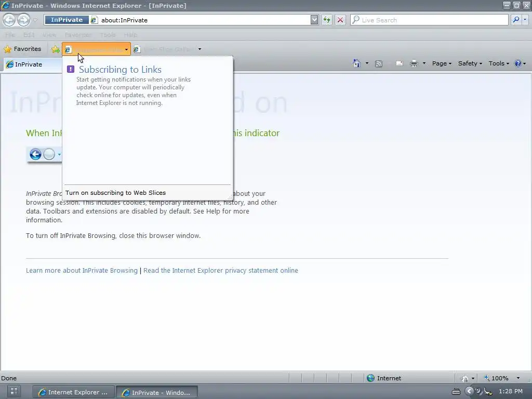Click the magnifier Search button
The height and width of the screenshot is (399, 532).
tap(516, 20)
